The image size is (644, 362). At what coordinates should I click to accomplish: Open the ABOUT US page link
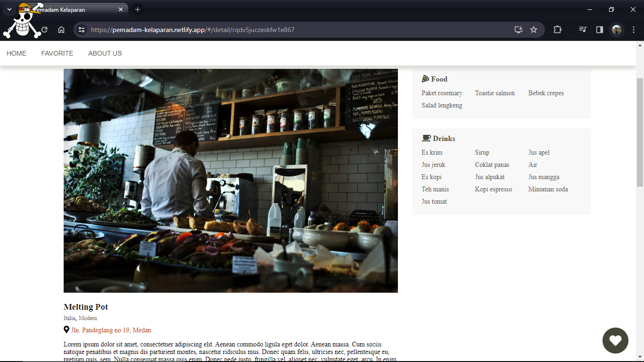pos(105,53)
